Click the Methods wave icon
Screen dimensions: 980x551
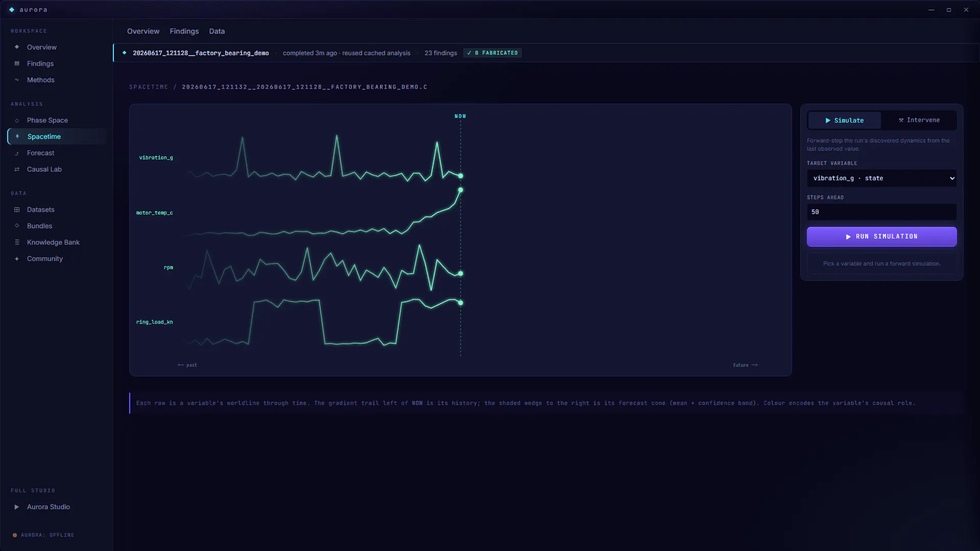[17, 80]
